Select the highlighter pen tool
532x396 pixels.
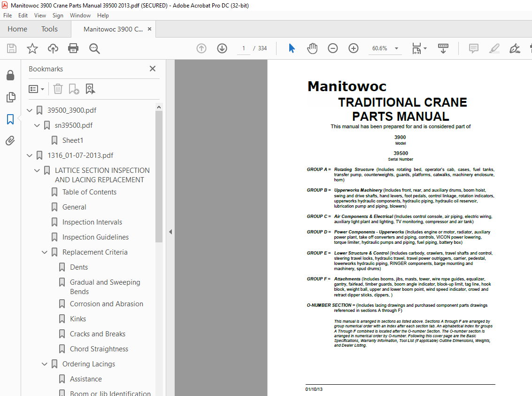click(494, 48)
